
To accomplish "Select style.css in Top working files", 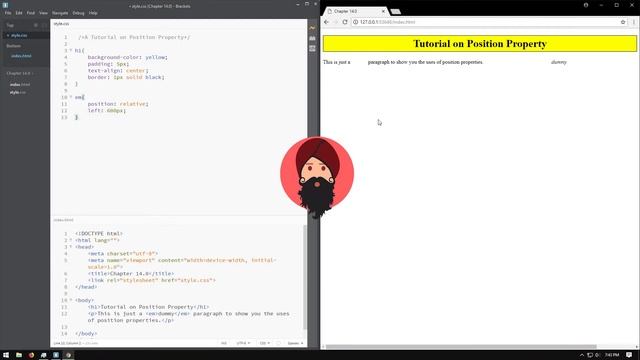I will (x=19, y=36).
